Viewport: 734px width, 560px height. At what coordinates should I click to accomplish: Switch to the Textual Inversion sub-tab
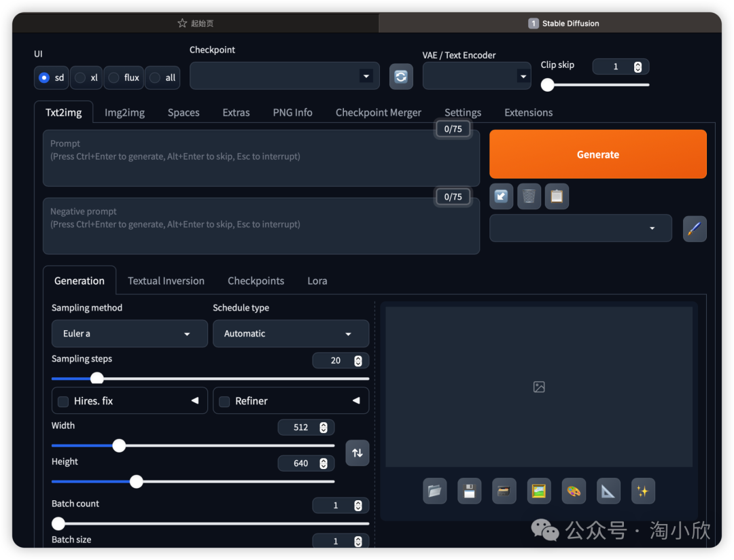[x=167, y=281]
